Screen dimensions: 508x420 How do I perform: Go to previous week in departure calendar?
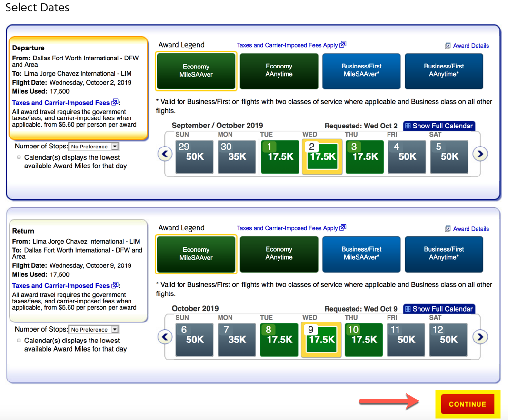(x=165, y=154)
